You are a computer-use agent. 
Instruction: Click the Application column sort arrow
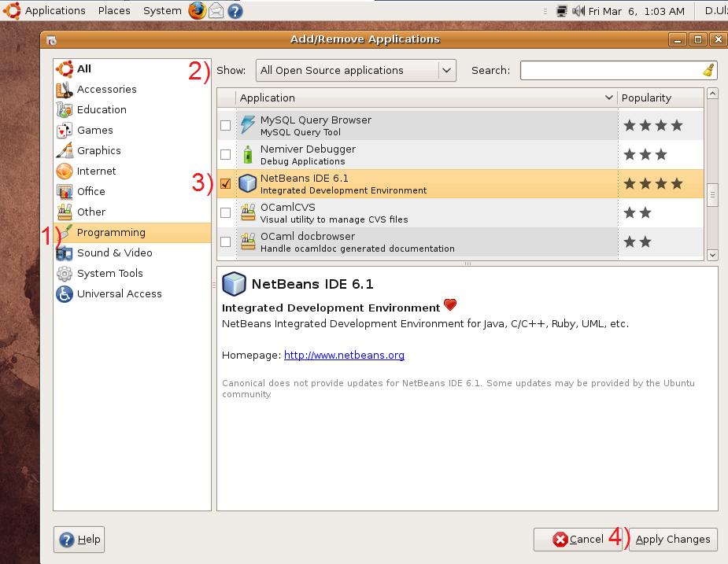click(608, 98)
